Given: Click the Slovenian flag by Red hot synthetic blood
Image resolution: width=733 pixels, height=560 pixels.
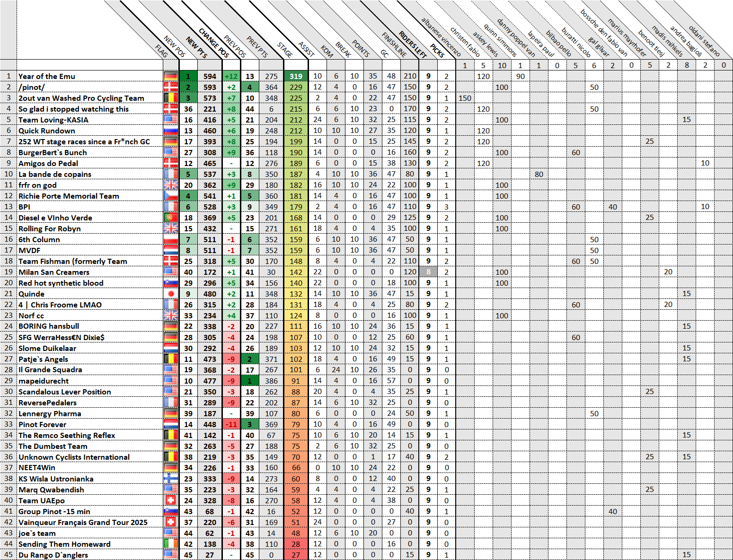Looking at the screenshot, I should pos(171,283).
